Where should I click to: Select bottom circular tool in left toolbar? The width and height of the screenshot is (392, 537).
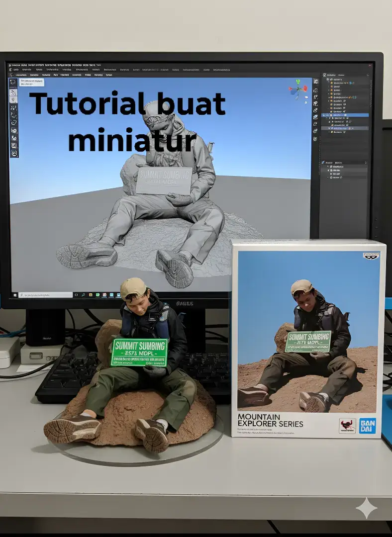point(14,154)
